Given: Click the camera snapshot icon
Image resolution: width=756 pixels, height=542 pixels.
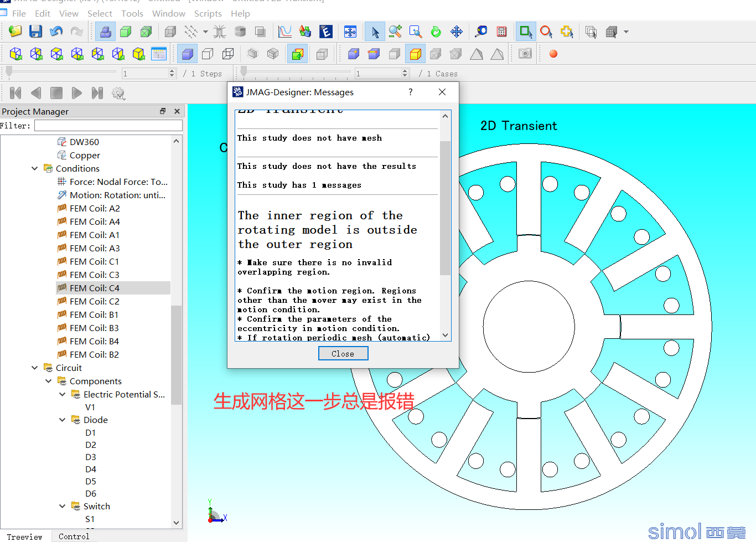Looking at the screenshot, I should click(x=525, y=54).
